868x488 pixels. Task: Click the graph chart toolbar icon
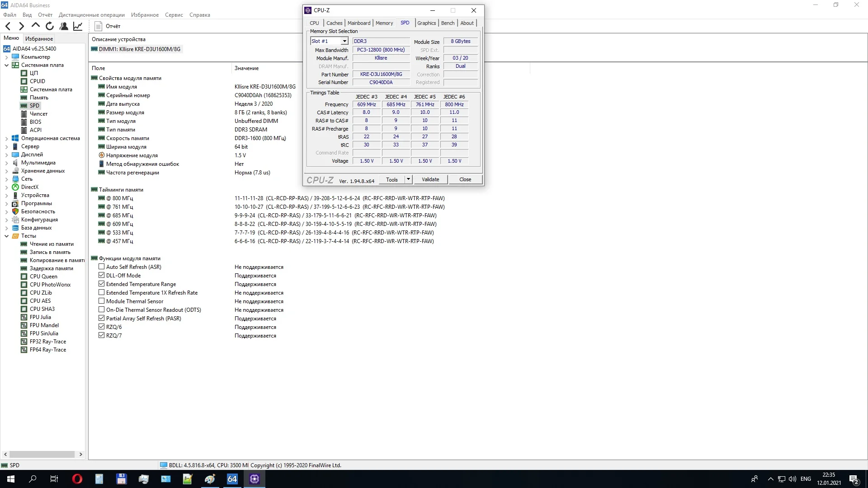[78, 26]
